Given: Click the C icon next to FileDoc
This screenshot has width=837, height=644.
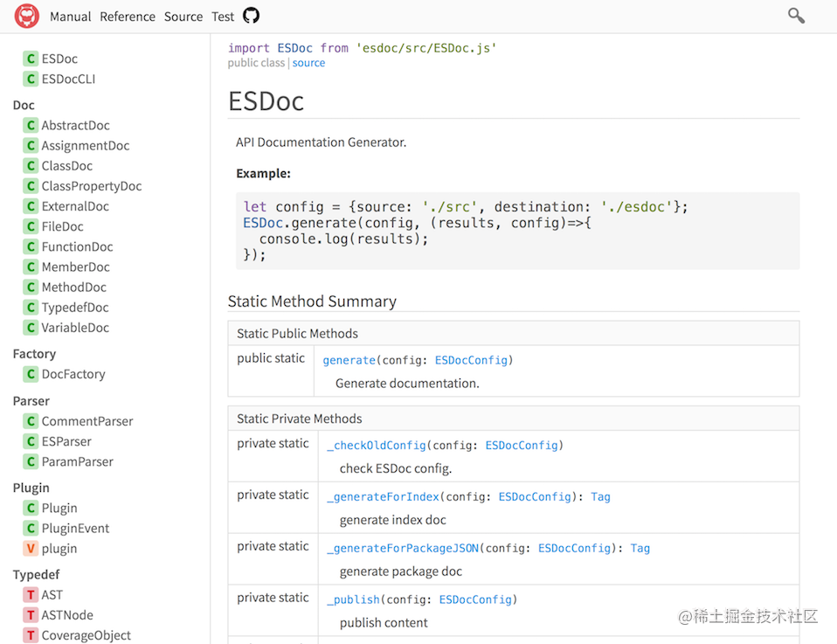Looking at the screenshot, I should pos(31,227).
